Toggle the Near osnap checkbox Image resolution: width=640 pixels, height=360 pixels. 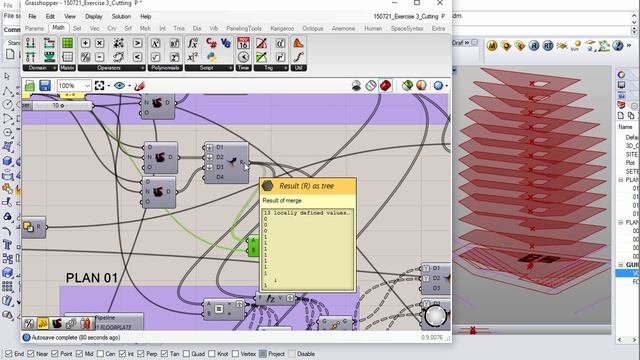tap(31, 353)
